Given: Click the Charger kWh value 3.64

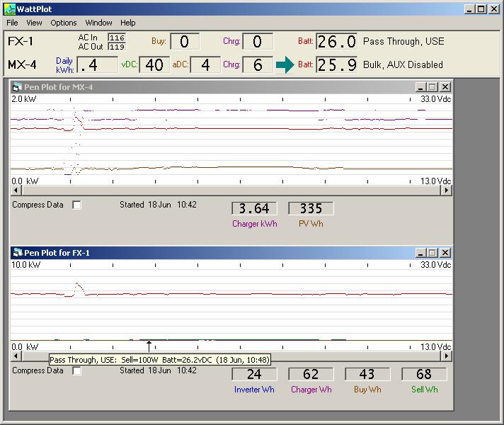Looking at the screenshot, I should click(x=254, y=208).
